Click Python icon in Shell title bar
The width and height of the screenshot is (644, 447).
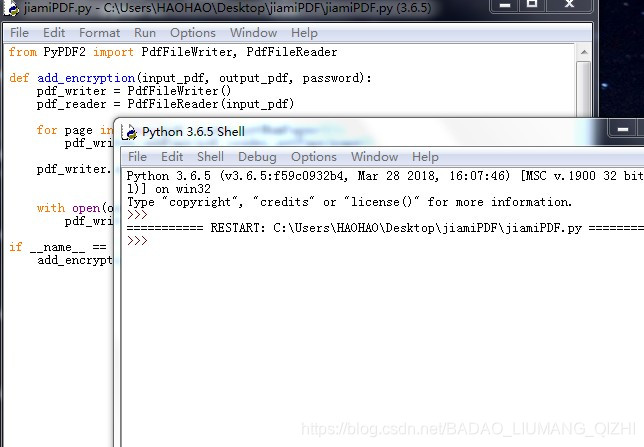tap(130, 132)
